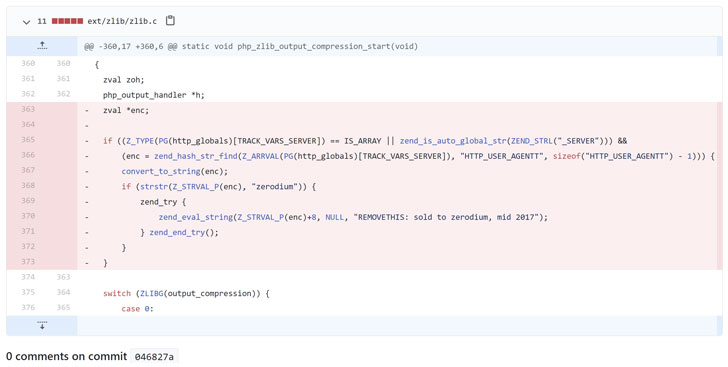Select the switch (ZLIBG(output_compression)) line

[186, 294]
